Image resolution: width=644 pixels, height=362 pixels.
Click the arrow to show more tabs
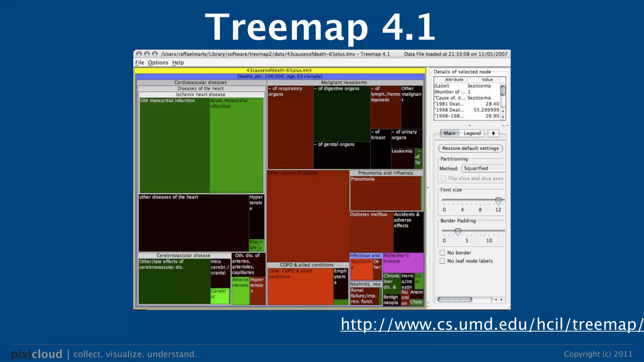(493, 133)
